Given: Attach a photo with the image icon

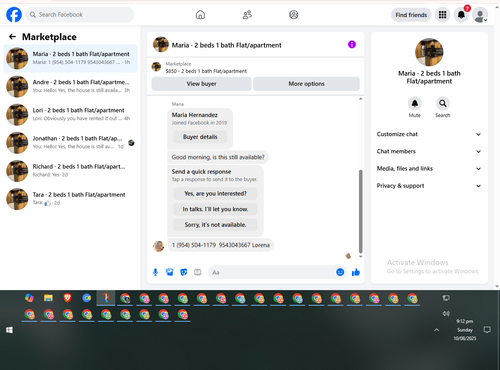Looking at the screenshot, I should [170, 272].
